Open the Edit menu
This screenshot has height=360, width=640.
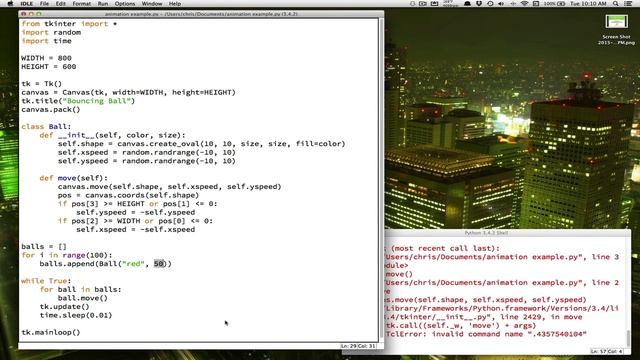click(60, 3)
